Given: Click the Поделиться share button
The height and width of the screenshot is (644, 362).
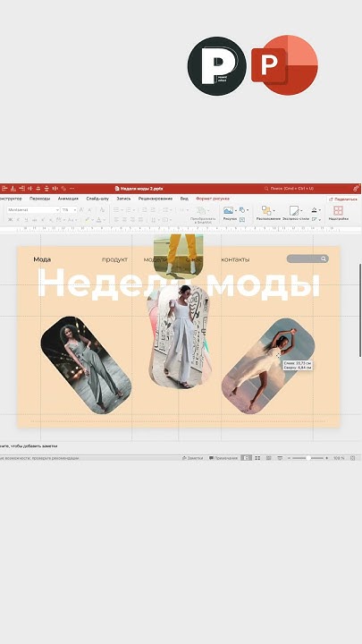Looking at the screenshot, I should click(343, 199).
